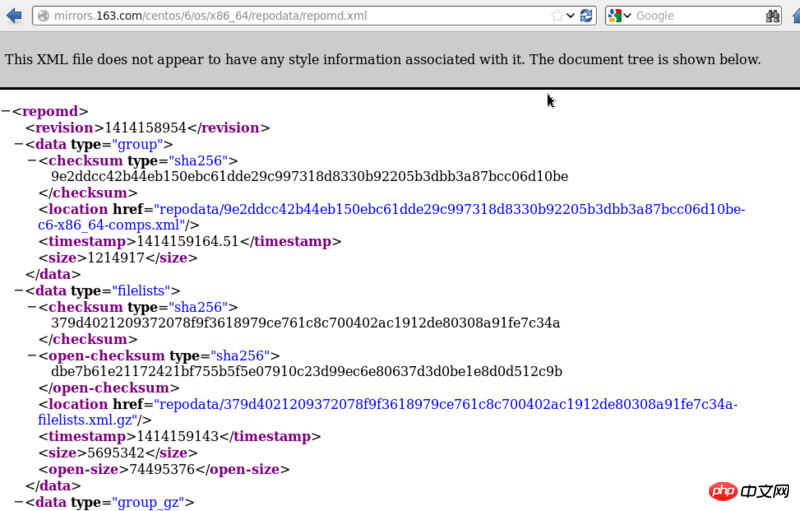Click the revision value 1414158954
800x511 pixels.
pos(145,127)
